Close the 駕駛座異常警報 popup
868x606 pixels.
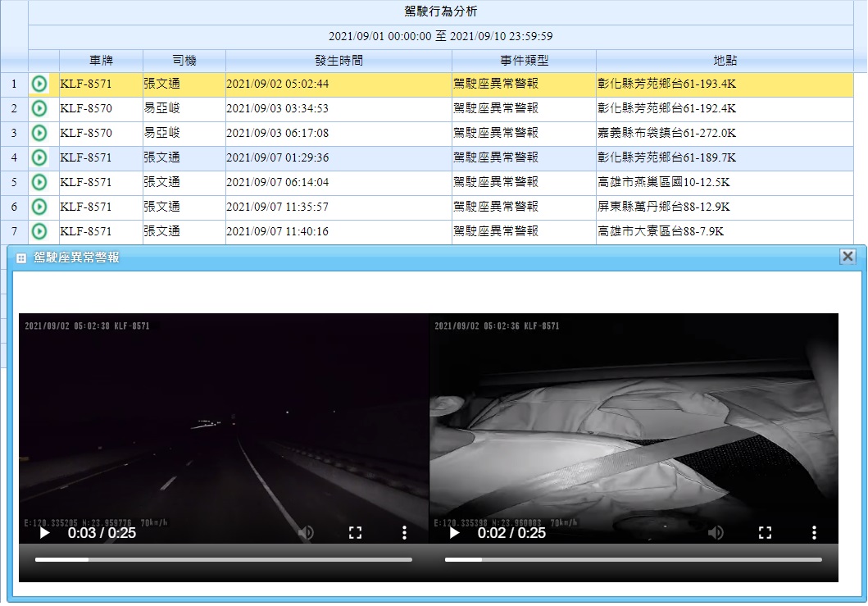pos(848,257)
